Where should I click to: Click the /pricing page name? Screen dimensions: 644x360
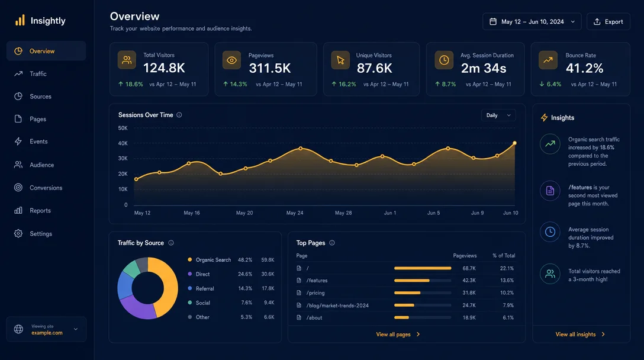pos(315,293)
